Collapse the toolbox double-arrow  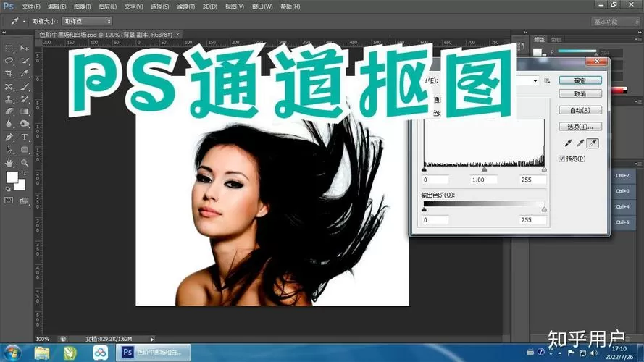pos(4,33)
